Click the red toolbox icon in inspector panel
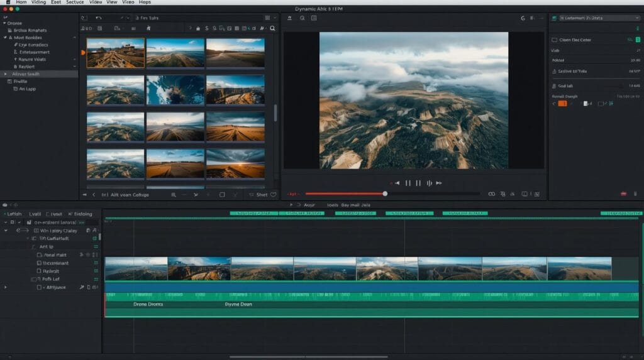Screen dimensions: 644x360 click(624, 194)
